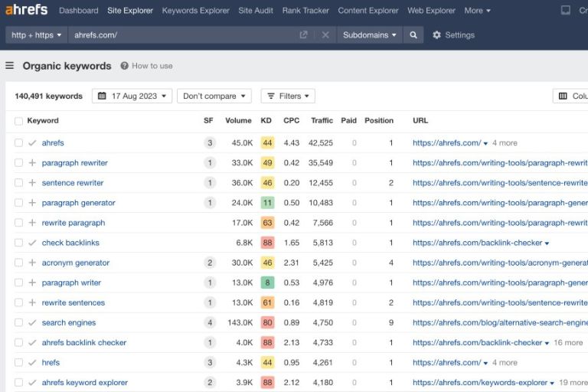Expand URL arrow in check backlinks row
Image resolution: width=588 pixels, height=392 pixels.
click(547, 243)
